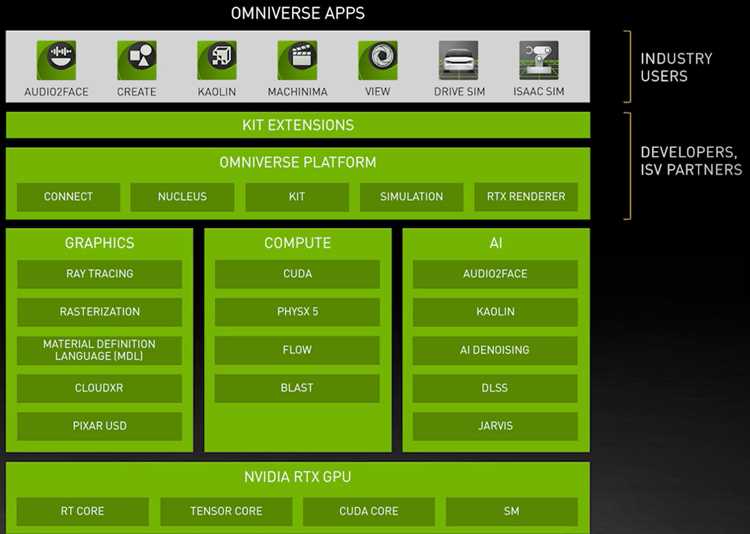Screen dimensions: 750x534
Task: Click the Nucleus block
Action: [x=182, y=197]
